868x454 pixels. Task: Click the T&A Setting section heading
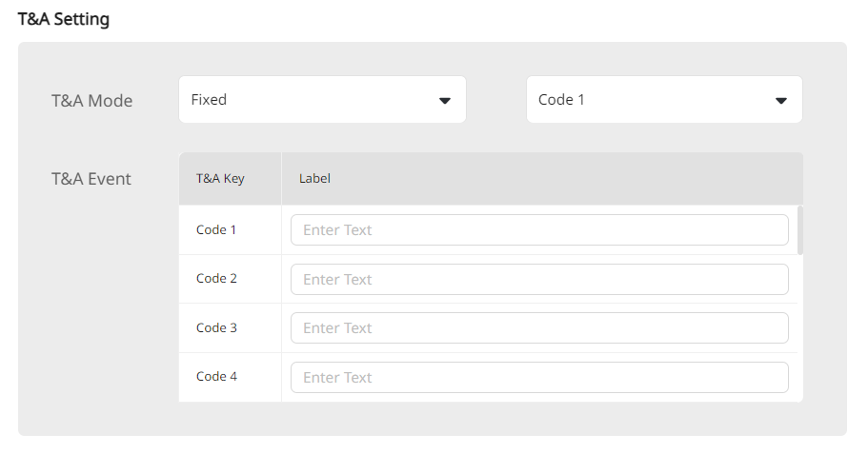[x=64, y=19]
